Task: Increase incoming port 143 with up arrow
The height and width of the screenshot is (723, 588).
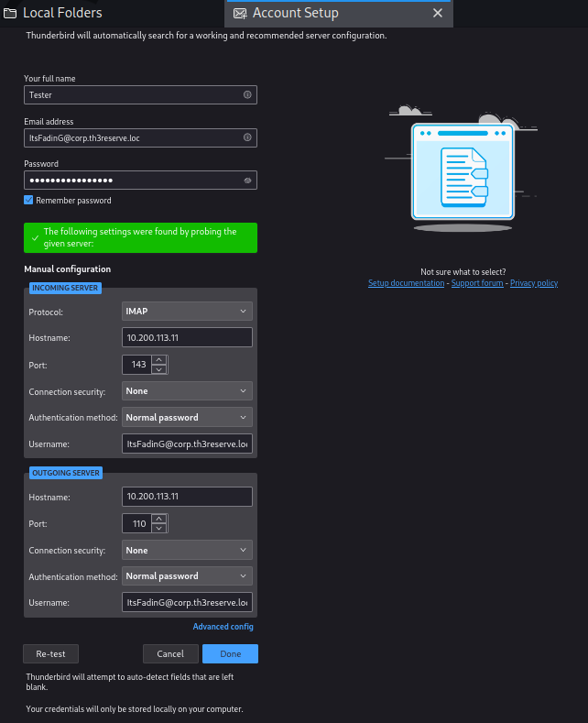Action: [x=159, y=360]
